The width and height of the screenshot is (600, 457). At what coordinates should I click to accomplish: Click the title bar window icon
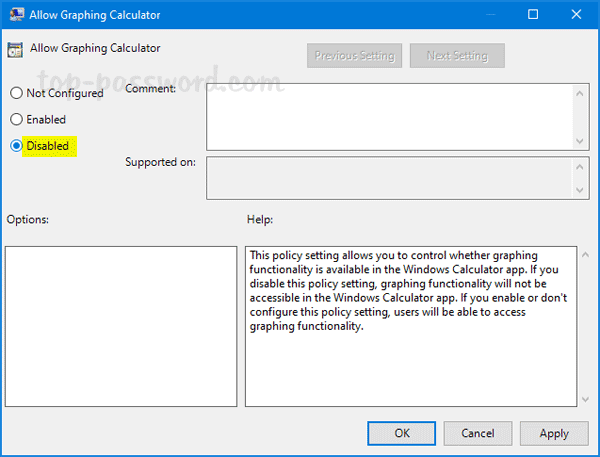pyautogui.click(x=16, y=15)
